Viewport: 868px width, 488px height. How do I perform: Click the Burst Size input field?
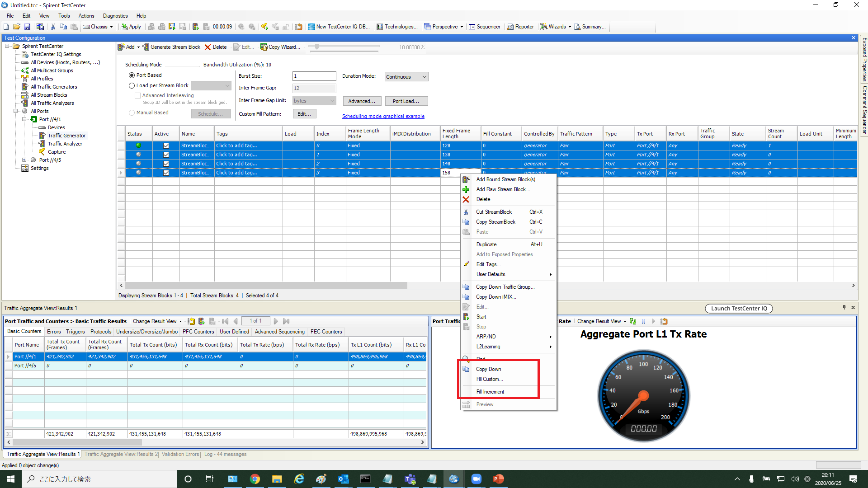314,76
